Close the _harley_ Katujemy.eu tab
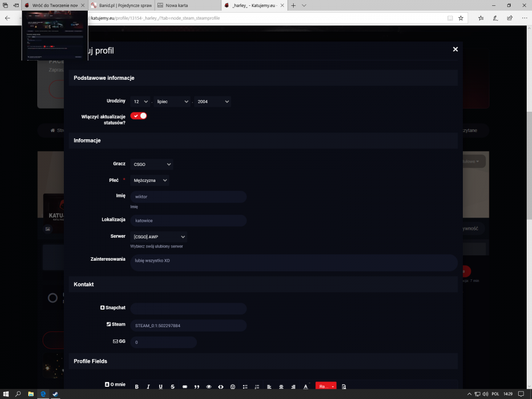This screenshot has height=399, width=532. click(x=282, y=5)
